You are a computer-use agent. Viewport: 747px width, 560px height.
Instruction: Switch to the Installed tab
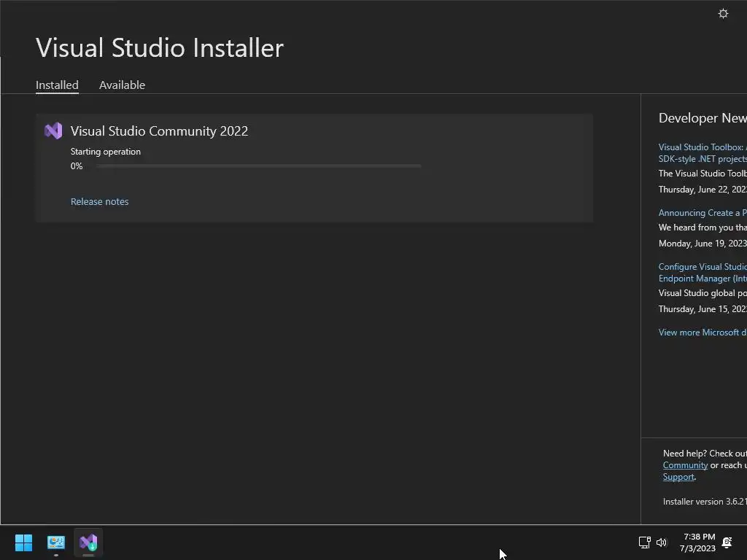click(x=57, y=85)
